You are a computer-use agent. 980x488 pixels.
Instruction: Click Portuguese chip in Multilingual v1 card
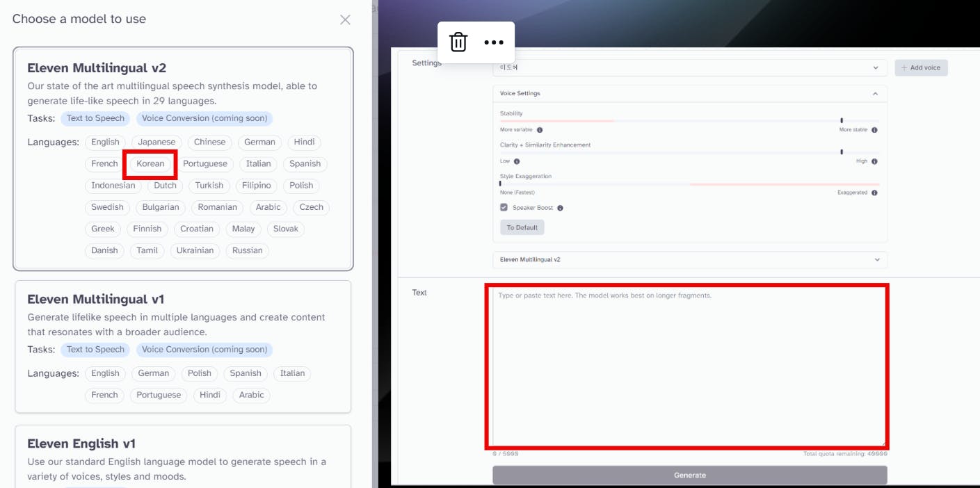(159, 395)
